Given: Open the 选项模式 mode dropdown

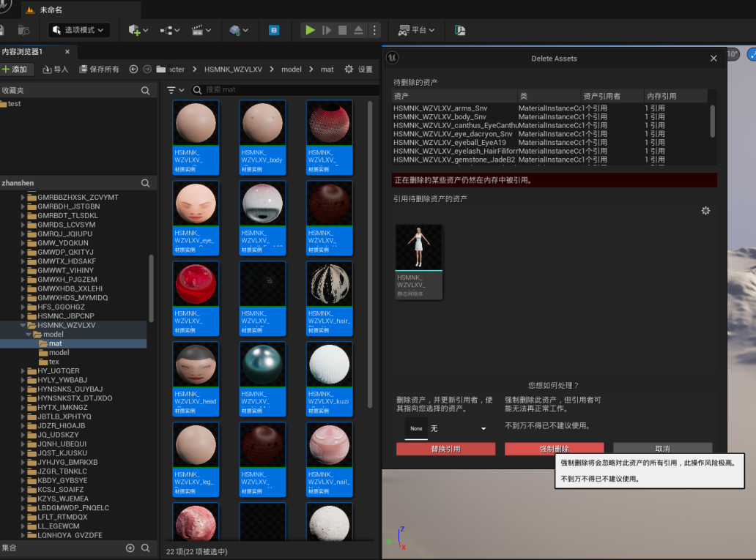Looking at the screenshot, I should click(x=79, y=30).
